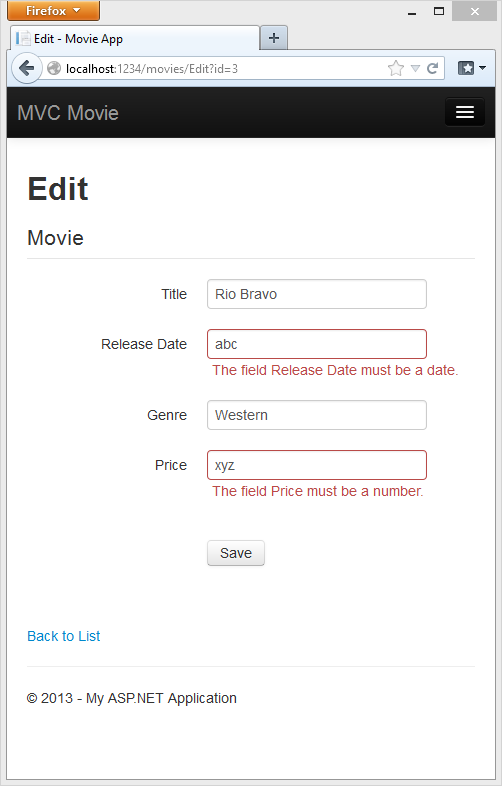Bookmark this page with the star icon
Image resolution: width=502 pixels, height=786 pixels.
tap(396, 68)
